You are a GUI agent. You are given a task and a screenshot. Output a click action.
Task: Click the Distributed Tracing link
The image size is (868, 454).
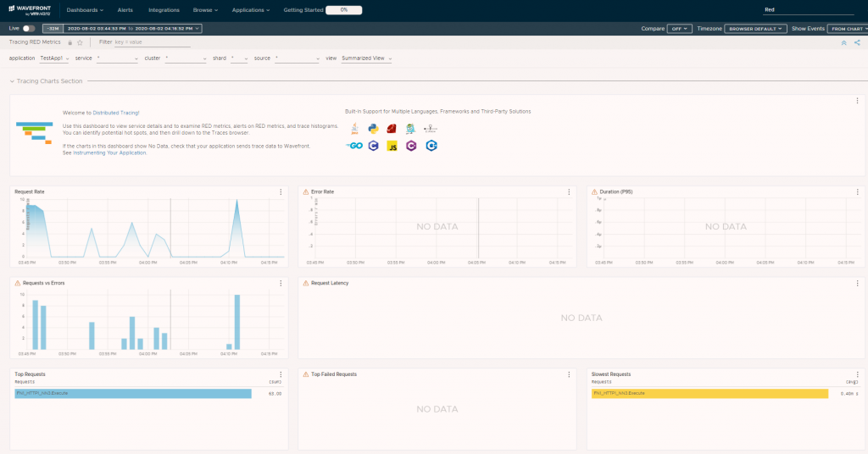tap(115, 113)
